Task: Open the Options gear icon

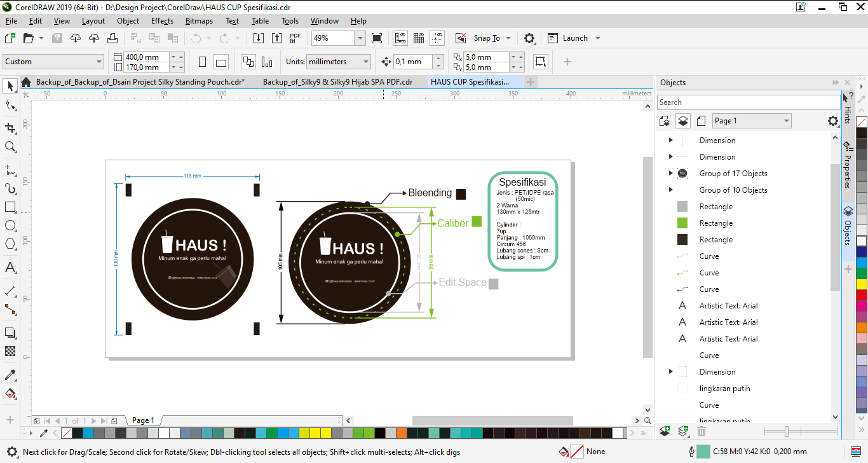Action: 529,38
